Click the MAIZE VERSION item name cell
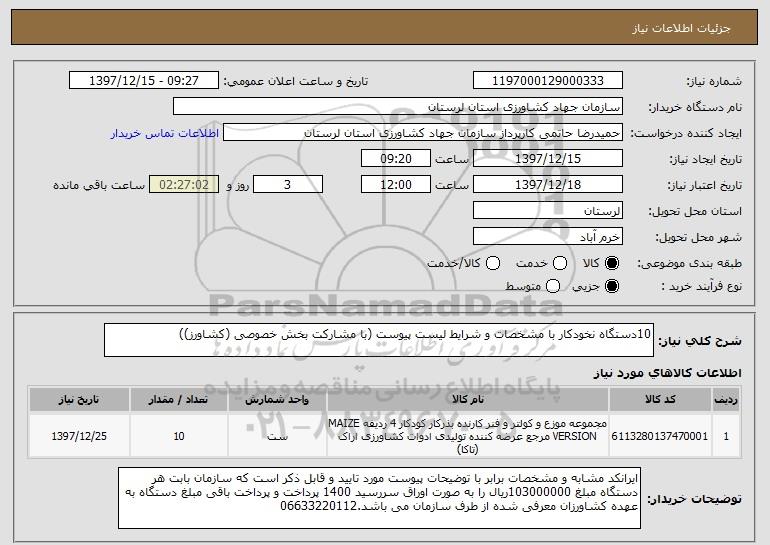Viewport: 770px width, 545px height. point(468,436)
